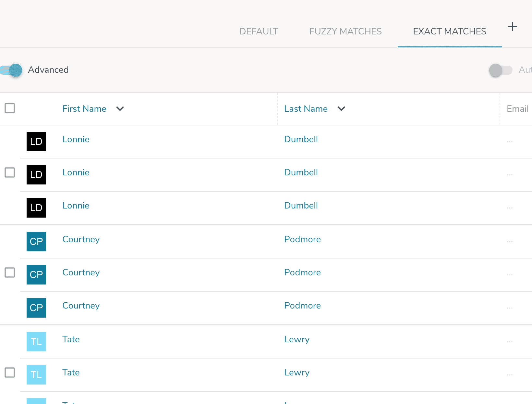
Task: Open Last Name column dropdown chevron
Action: coord(341,108)
